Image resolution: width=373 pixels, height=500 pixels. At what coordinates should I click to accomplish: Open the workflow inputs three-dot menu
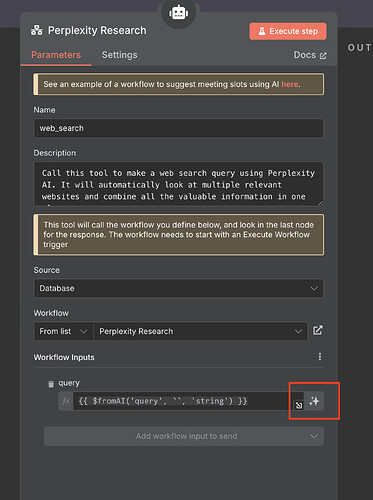[x=320, y=357]
